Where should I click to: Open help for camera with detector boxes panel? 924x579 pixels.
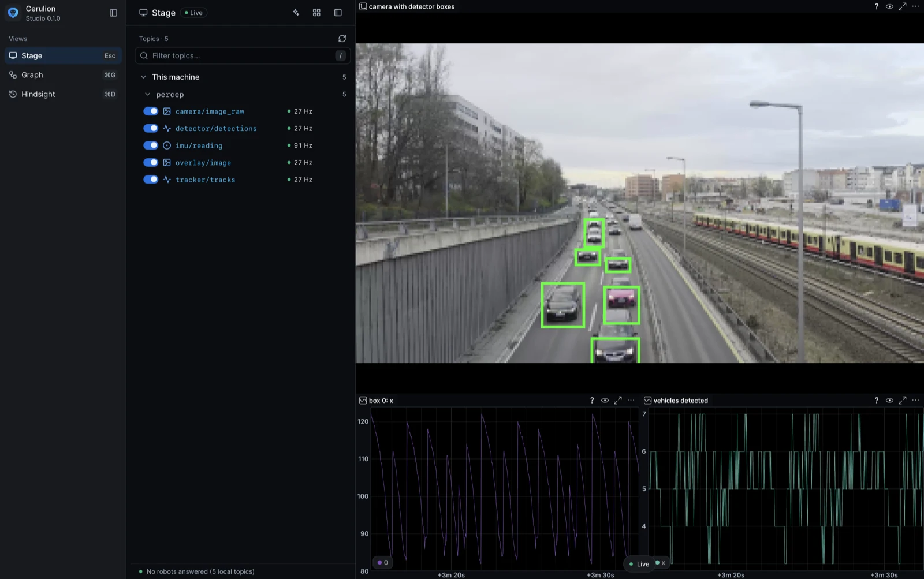[x=877, y=6]
